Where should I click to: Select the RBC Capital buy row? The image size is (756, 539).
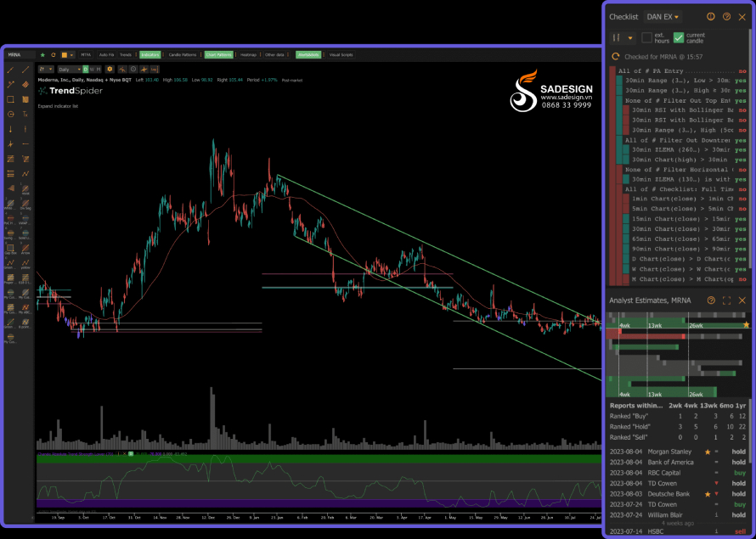[678, 473]
